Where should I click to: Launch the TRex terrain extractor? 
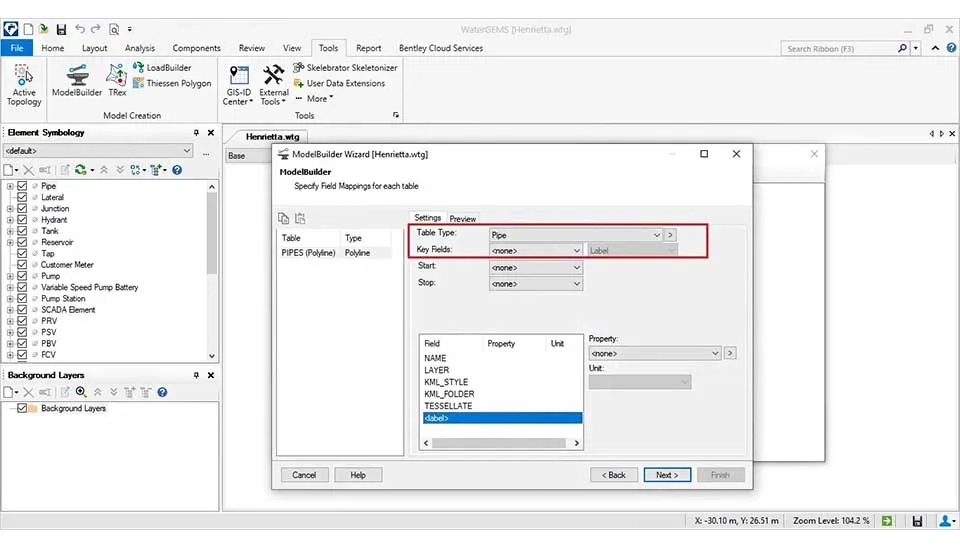pos(117,79)
